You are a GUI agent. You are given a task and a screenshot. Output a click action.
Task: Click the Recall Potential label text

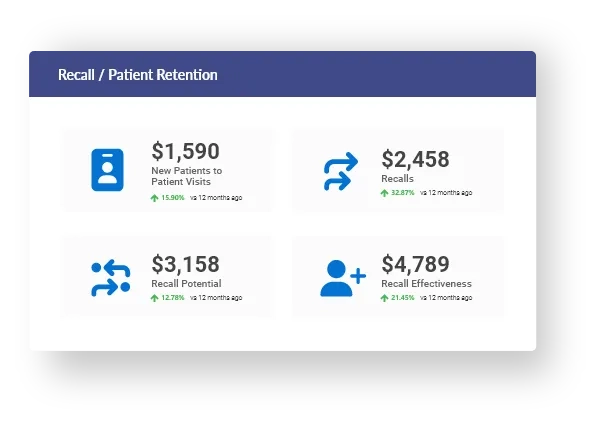click(186, 284)
